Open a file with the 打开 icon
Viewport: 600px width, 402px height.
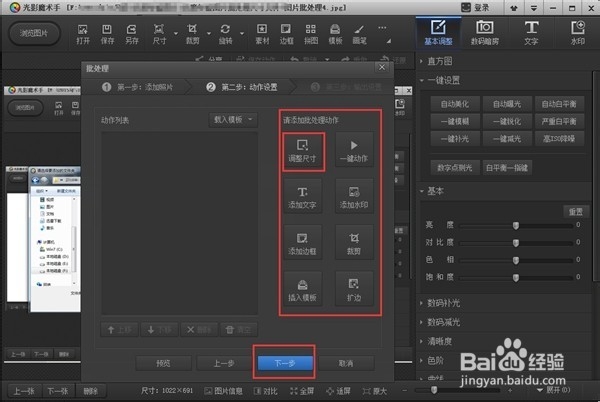[x=83, y=34]
